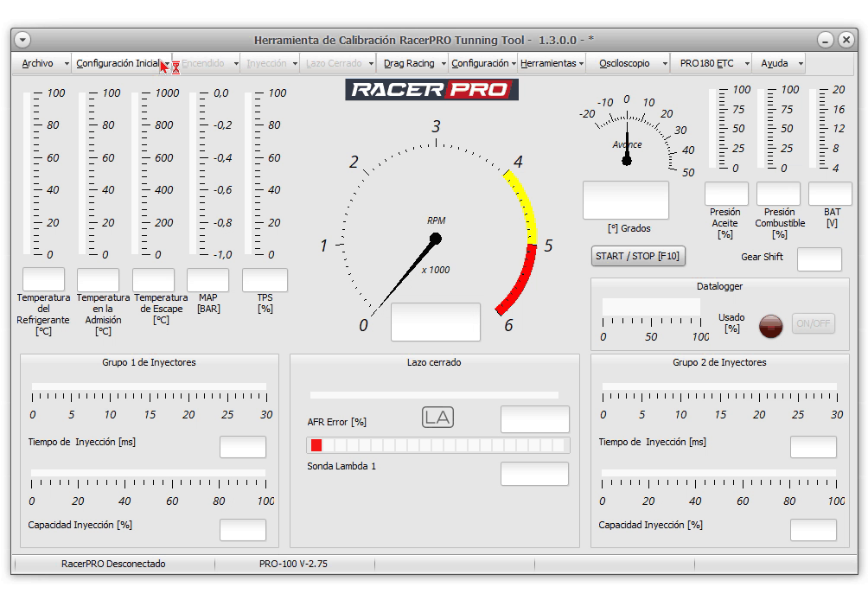Click the "Sonda Lambda 1" label
The height and width of the screenshot is (600, 868).
(341, 466)
